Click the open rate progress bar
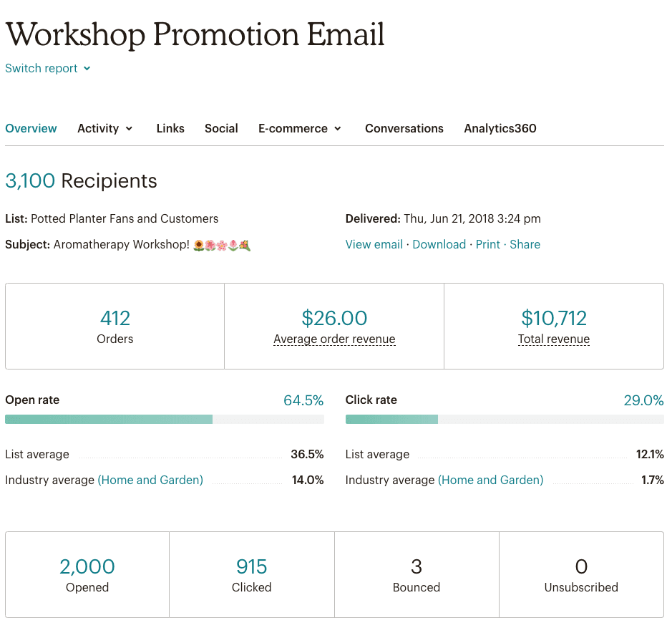This screenshot has height=628, width=672. [x=165, y=419]
